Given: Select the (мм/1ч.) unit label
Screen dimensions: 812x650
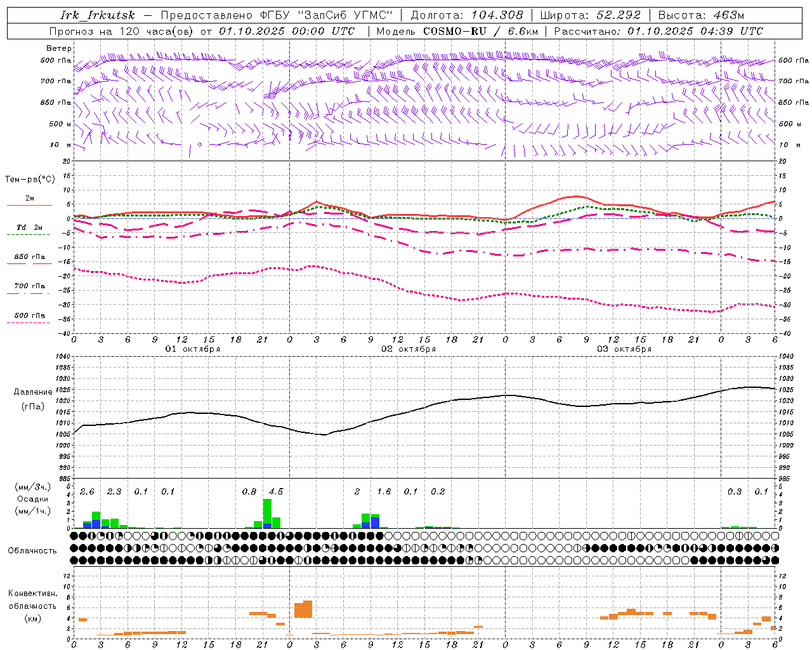Looking at the screenshot, I should tap(33, 511).
